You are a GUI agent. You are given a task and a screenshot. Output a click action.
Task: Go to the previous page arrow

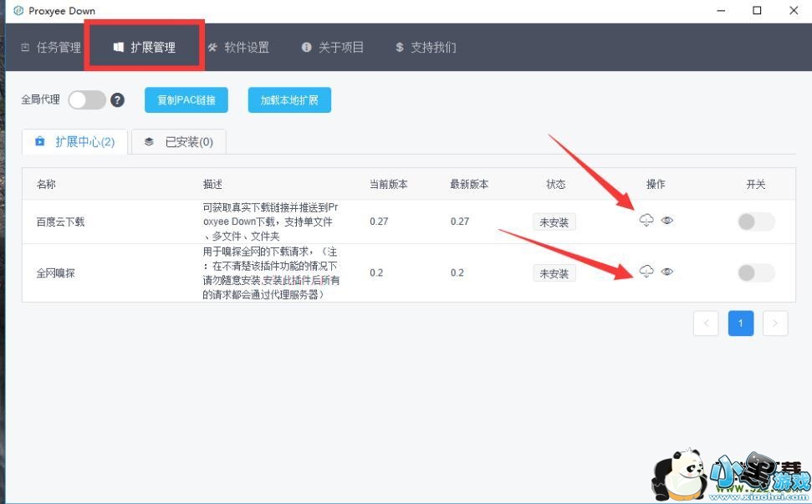coord(706,323)
